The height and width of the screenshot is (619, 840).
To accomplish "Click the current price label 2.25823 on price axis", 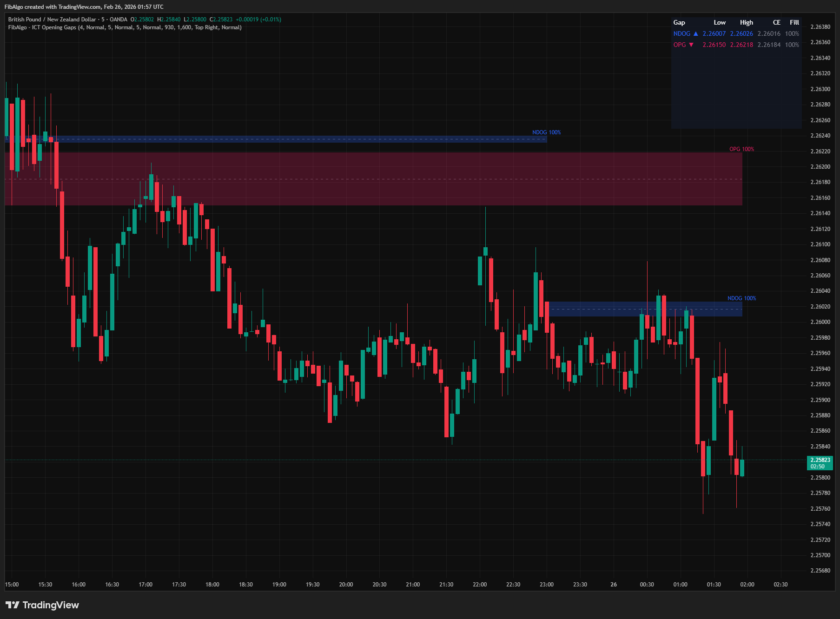I will 820,460.
